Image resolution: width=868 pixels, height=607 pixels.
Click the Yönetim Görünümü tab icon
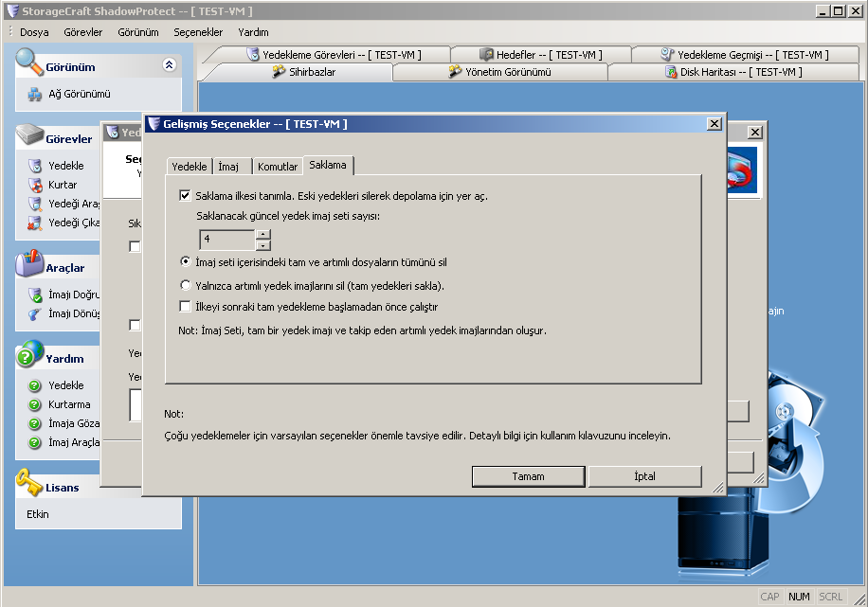click(455, 71)
